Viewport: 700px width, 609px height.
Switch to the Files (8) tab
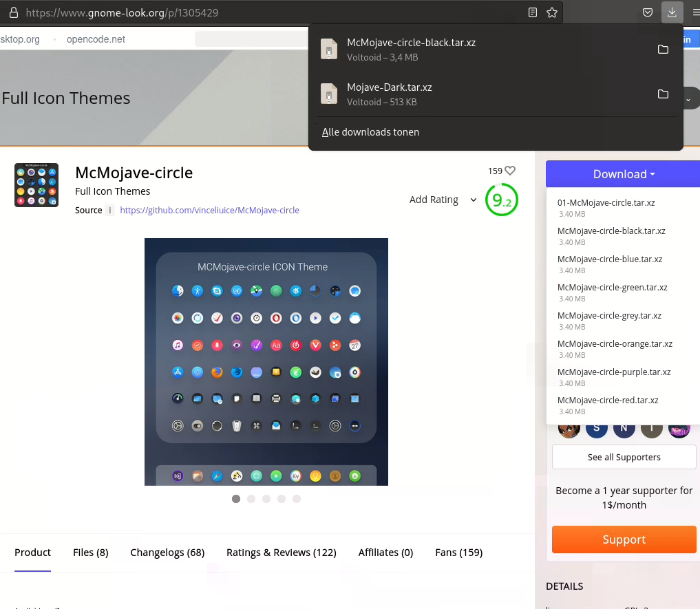click(91, 553)
